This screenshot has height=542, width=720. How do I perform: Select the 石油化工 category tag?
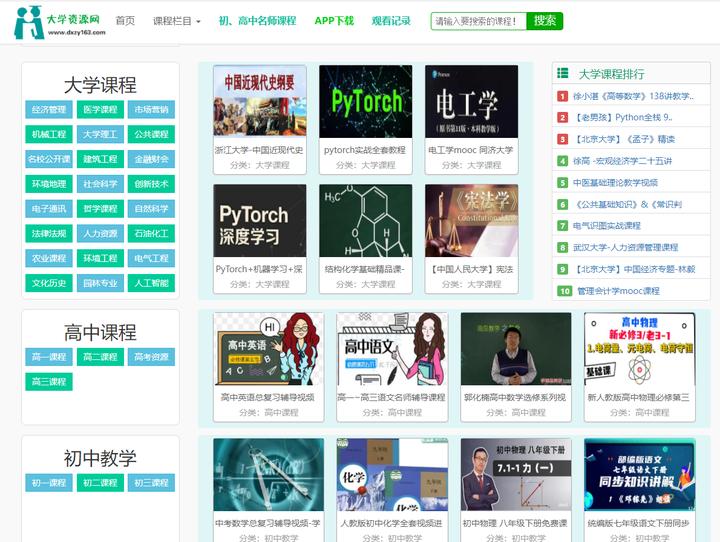tap(151, 233)
